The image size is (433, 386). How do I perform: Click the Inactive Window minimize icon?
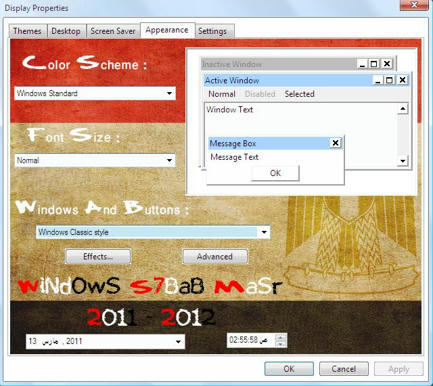coord(362,64)
